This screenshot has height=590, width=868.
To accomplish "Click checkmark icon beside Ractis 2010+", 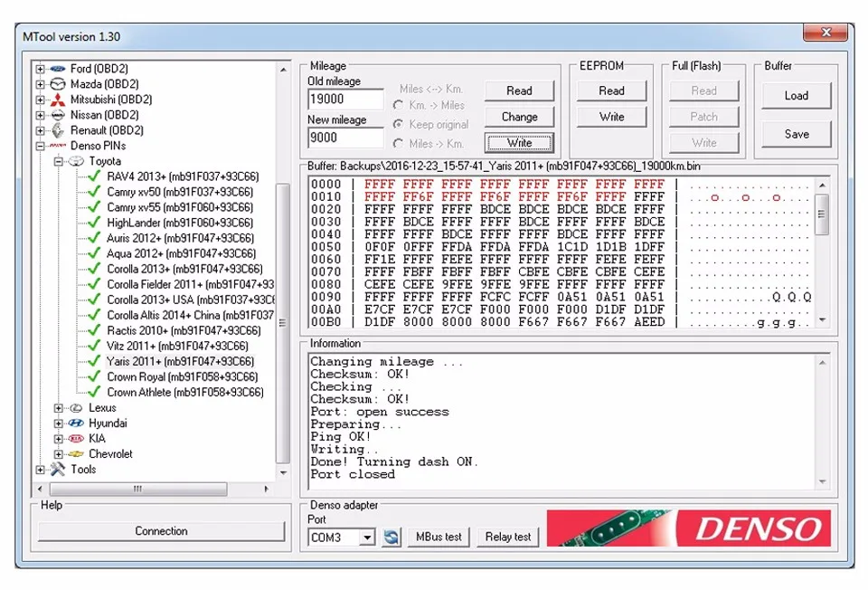I will click(x=94, y=330).
